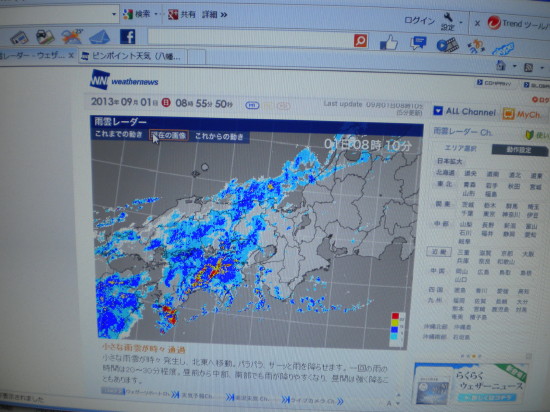The width and height of the screenshot is (550, 412).
Task: Open the sunny weather toolbar icon
Action: pyautogui.click(x=72, y=36)
